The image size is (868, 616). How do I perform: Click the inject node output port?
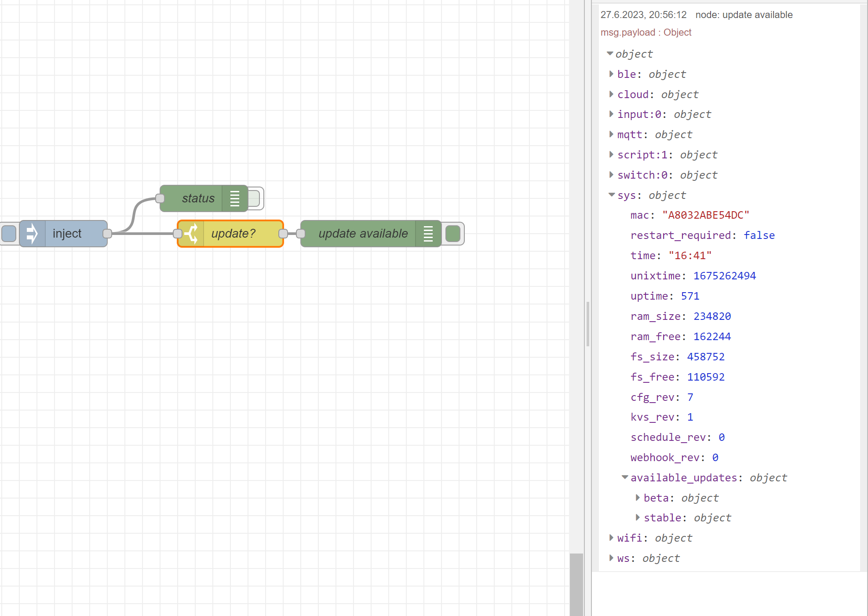click(107, 234)
